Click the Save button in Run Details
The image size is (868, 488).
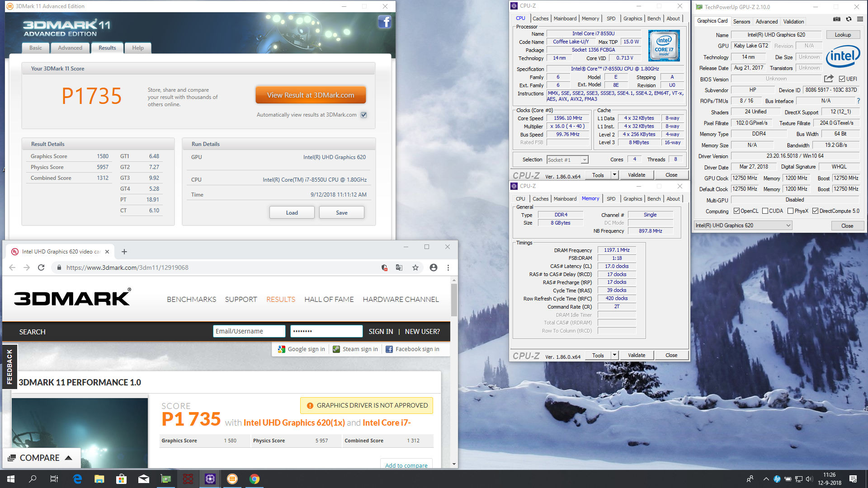click(342, 212)
